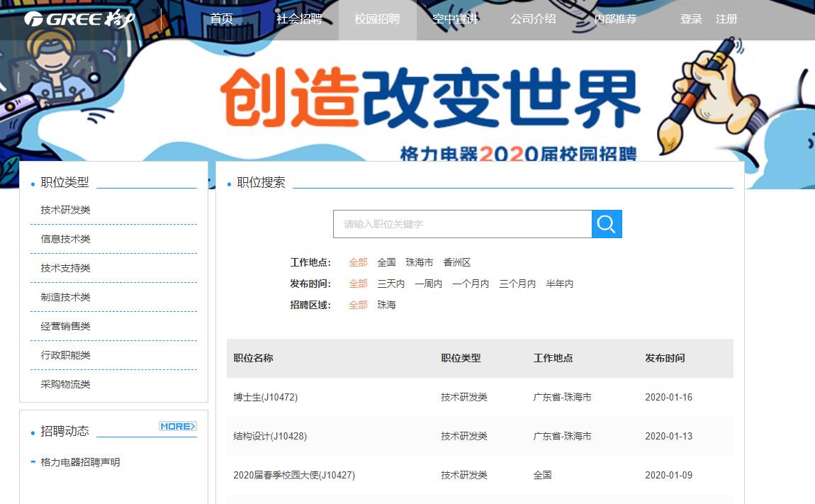Image resolution: width=815 pixels, height=504 pixels.
Task: Choose 珠海市 work location filter
Action: [x=420, y=263]
